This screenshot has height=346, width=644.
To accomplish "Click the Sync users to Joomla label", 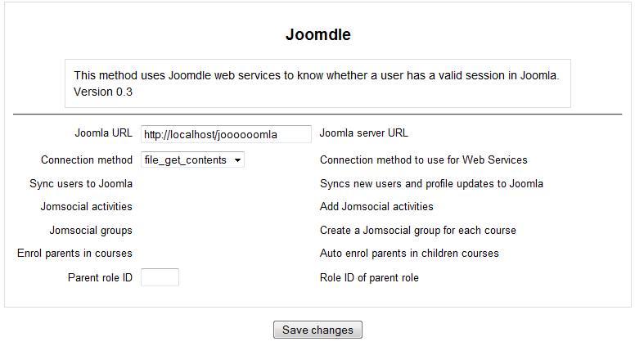I will tap(81, 183).
